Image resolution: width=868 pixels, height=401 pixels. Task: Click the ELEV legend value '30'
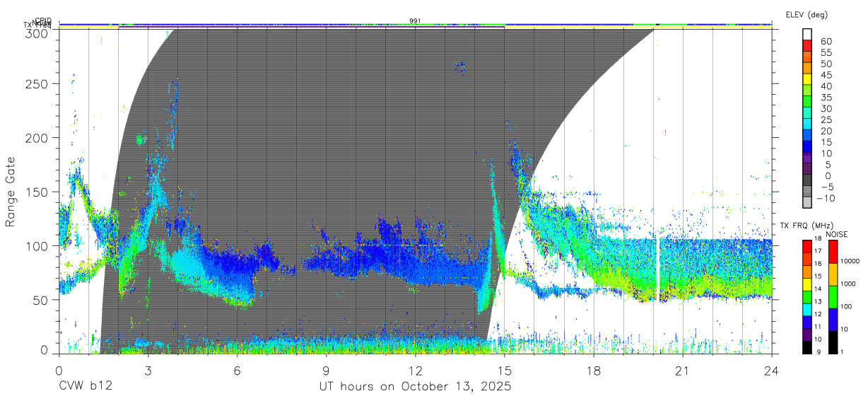(826, 109)
